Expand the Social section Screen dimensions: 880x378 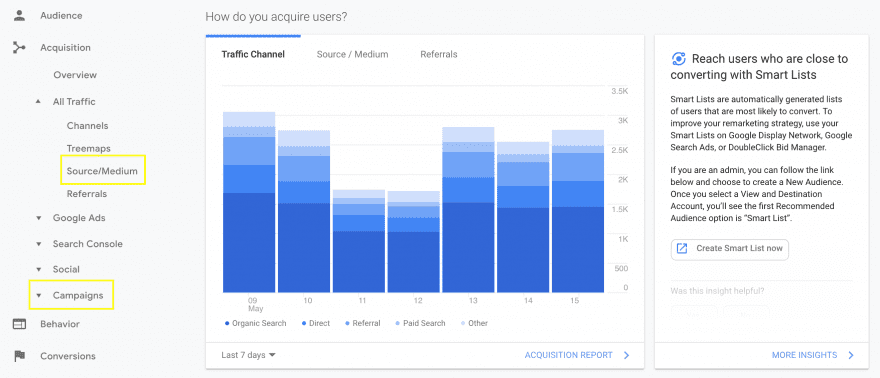coord(39,270)
